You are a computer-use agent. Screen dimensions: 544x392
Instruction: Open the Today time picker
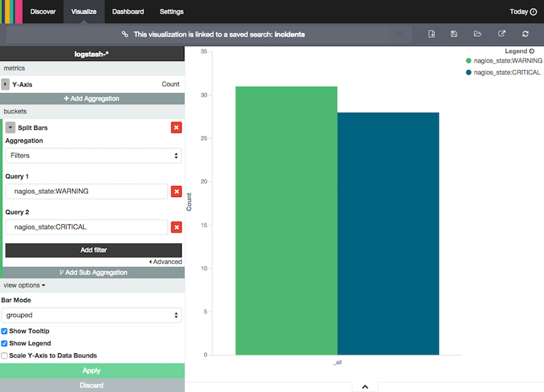pos(523,12)
